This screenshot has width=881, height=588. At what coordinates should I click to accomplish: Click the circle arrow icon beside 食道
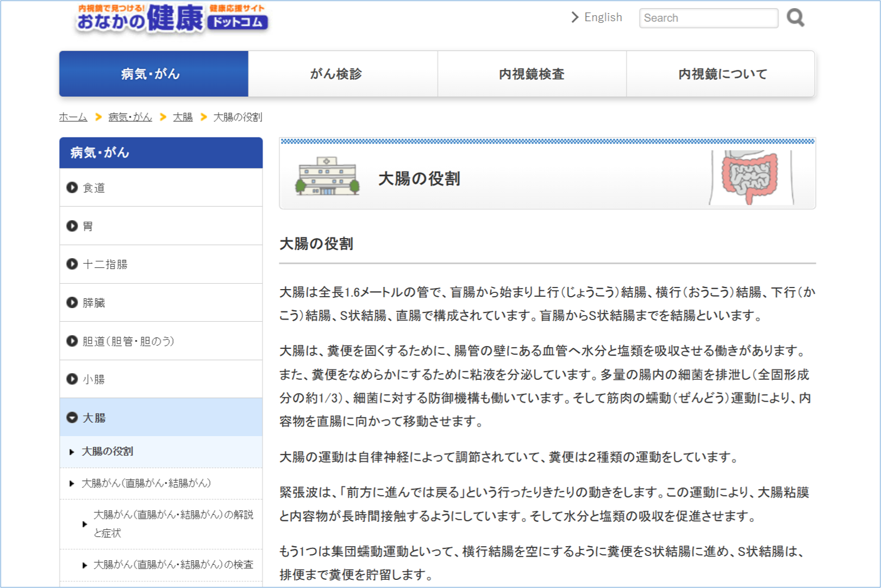72,187
